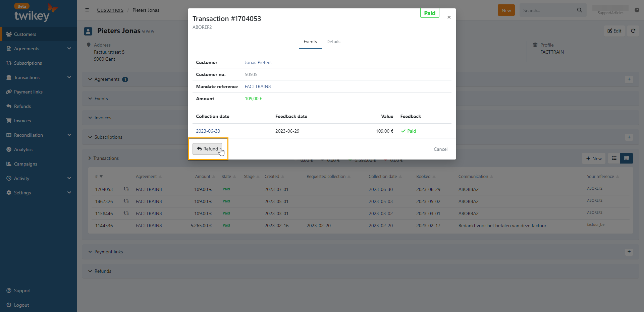Image resolution: width=644 pixels, height=312 pixels.
Task: Select the Events tab
Action: (310, 42)
